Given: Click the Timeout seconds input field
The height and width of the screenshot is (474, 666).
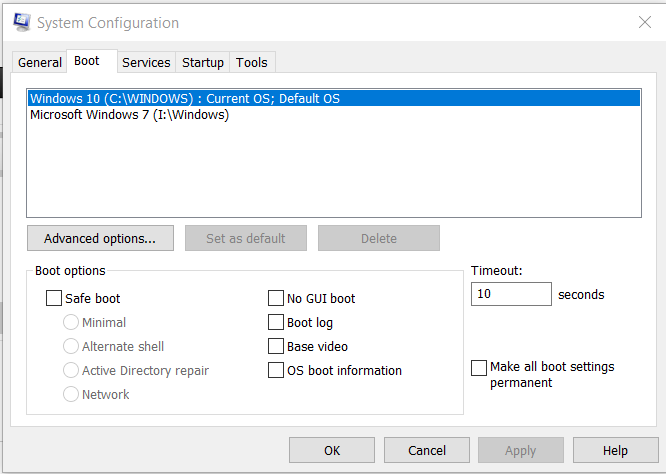Looking at the screenshot, I should click(x=511, y=294).
